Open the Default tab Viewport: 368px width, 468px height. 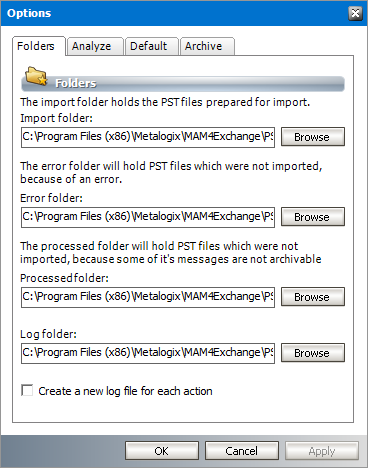pyautogui.click(x=151, y=46)
